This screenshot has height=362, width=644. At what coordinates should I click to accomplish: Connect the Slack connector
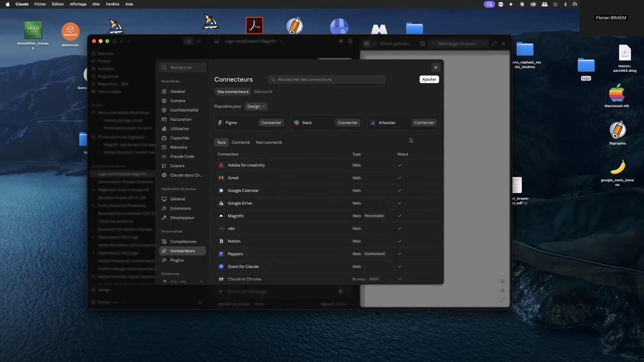tap(348, 123)
